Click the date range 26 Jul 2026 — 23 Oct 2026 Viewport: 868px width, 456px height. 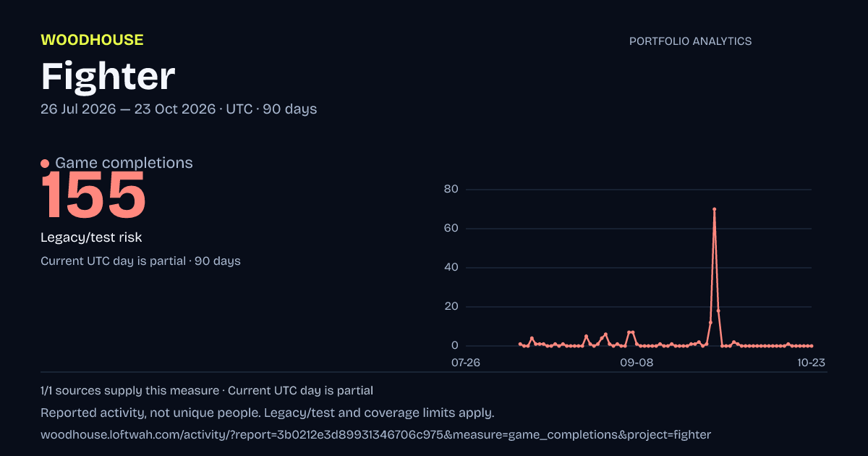128,109
